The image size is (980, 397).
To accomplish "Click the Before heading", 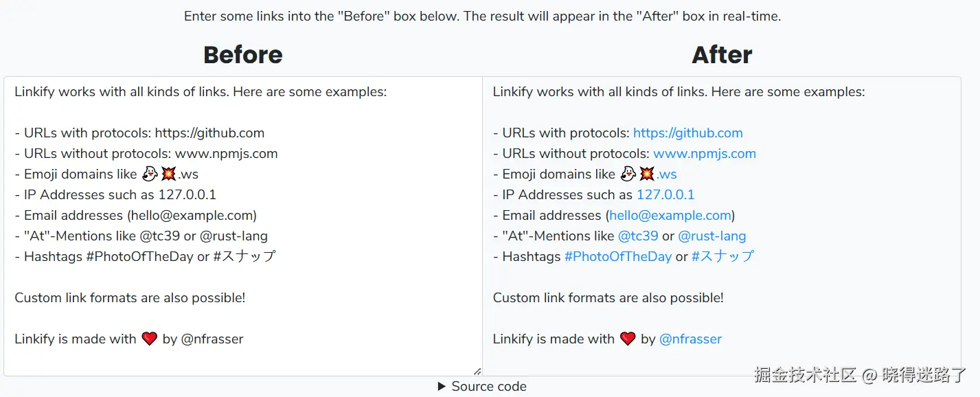I will click(x=243, y=55).
